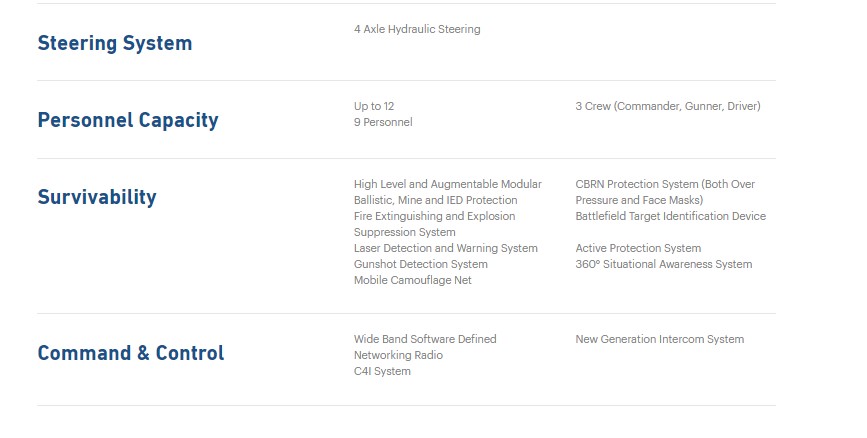This screenshot has height=438, width=867.
Task: Click the Personnel Capacity heading
Action: 127,120
